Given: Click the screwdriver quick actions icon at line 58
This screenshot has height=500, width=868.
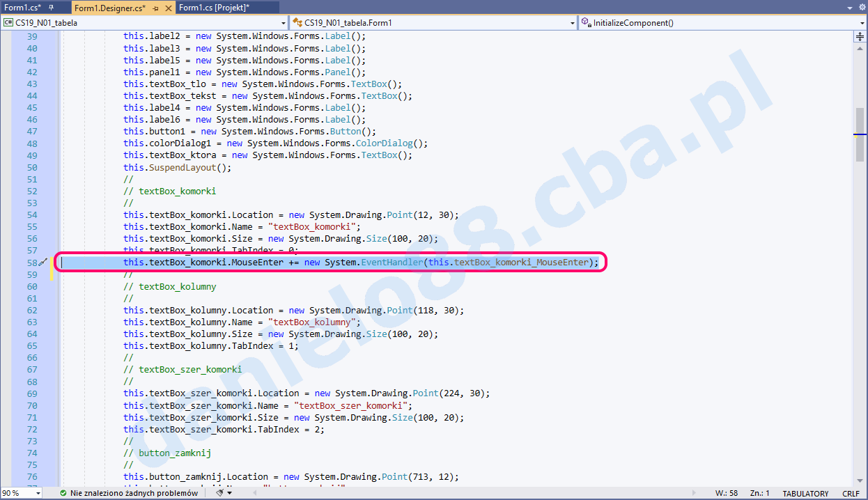Looking at the screenshot, I should point(42,263).
